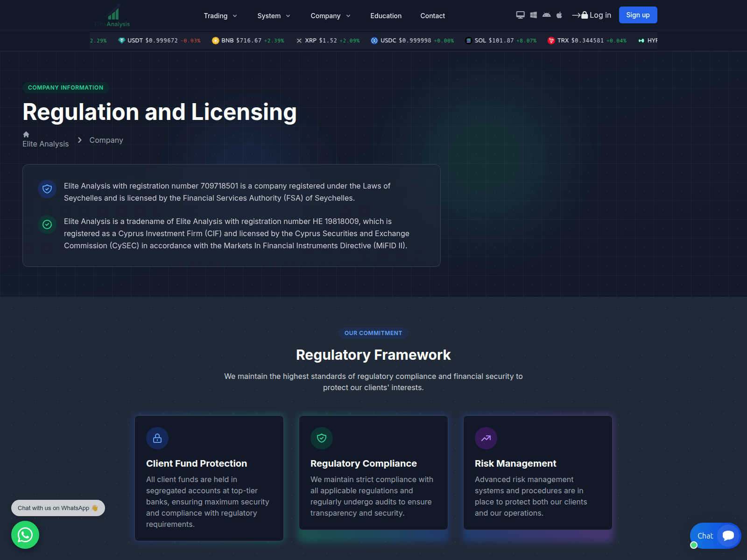
Task: Click the USDC $0.999998 ticker price
Action: pos(415,41)
